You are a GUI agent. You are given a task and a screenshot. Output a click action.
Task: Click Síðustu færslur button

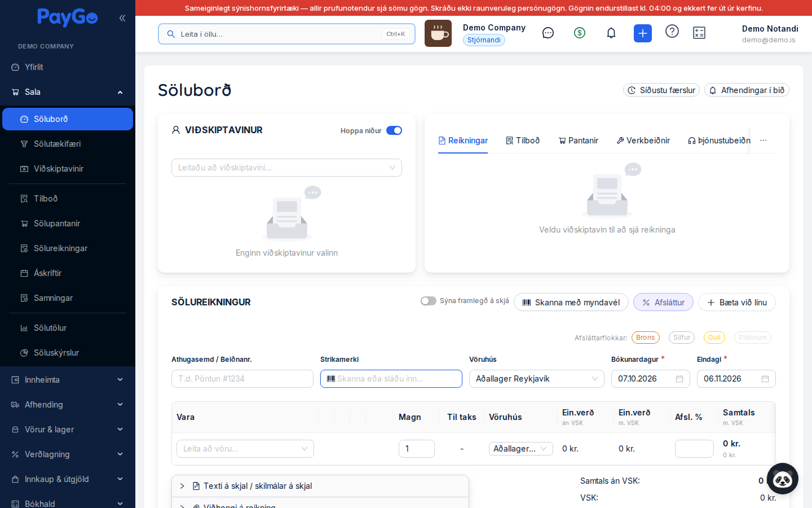(661, 90)
